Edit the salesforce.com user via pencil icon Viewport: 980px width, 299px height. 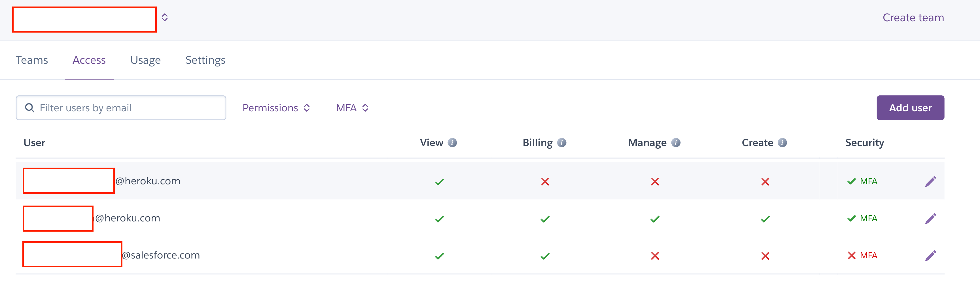930,255
